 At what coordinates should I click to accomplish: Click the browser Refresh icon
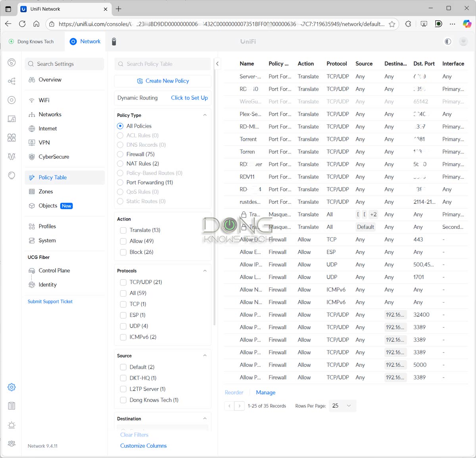point(22,24)
